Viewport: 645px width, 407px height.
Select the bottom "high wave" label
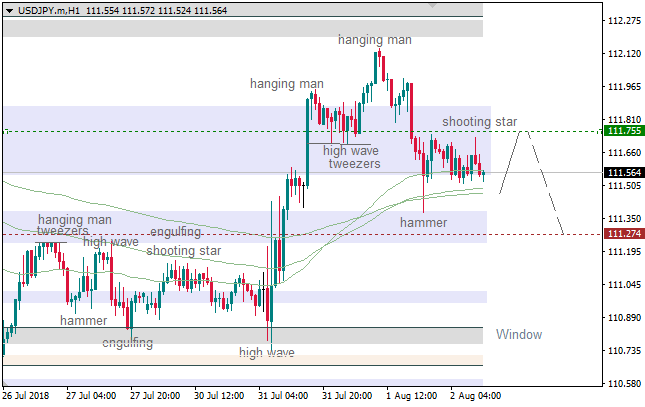tap(266, 353)
